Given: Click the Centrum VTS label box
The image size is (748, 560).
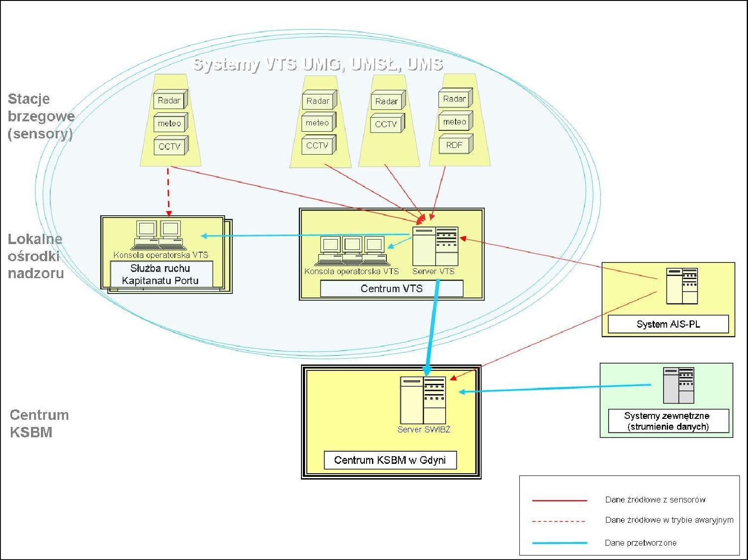Looking at the screenshot, I should [x=392, y=289].
